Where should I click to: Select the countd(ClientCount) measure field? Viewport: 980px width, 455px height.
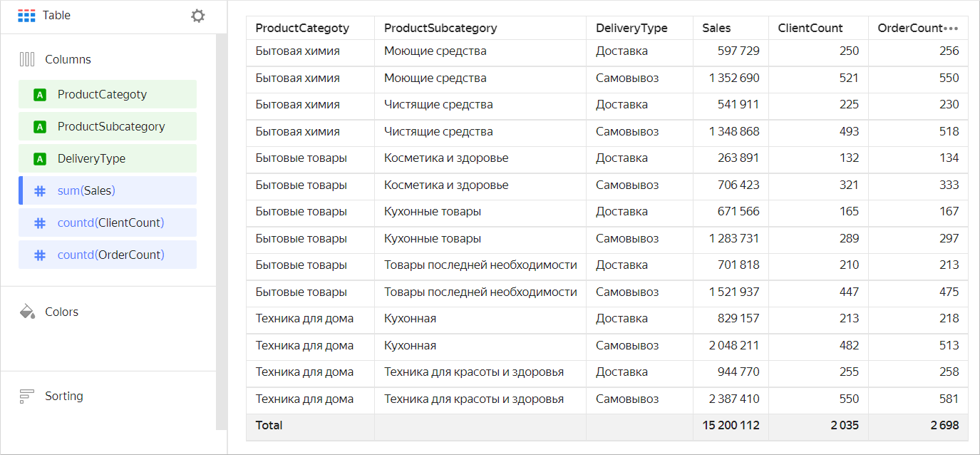coord(110,223)
